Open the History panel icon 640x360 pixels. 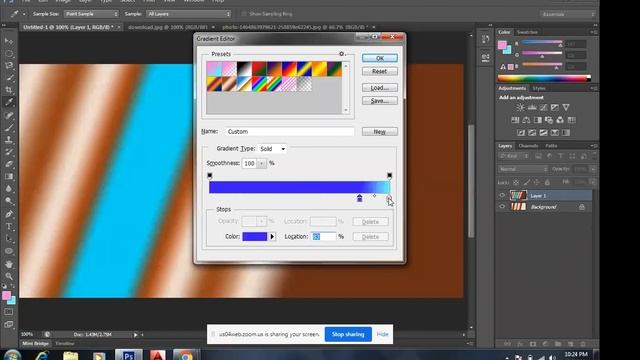click(485, 39)
